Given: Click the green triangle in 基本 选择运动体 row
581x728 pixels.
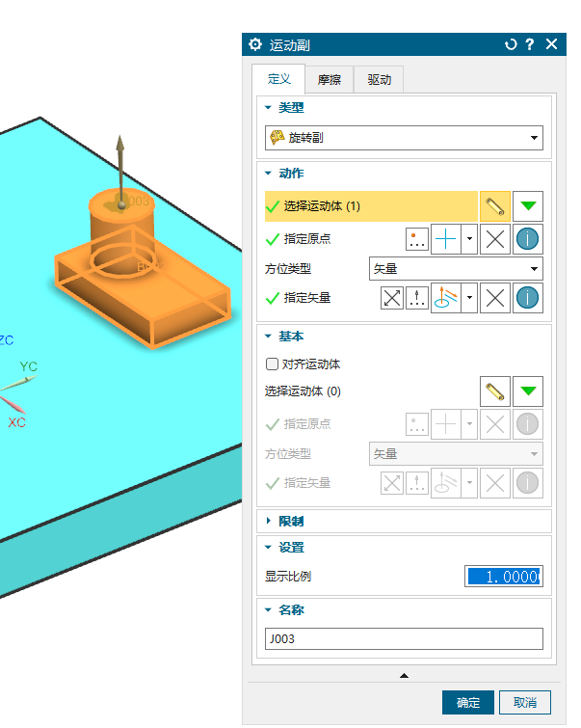Looking at the screenshot, I should (528, 391).
